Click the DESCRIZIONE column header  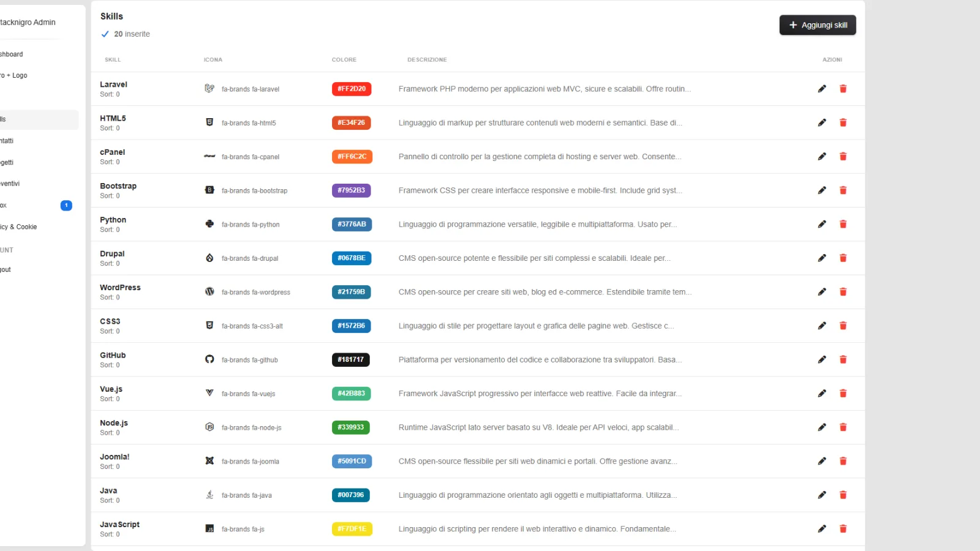click(427, 60)
